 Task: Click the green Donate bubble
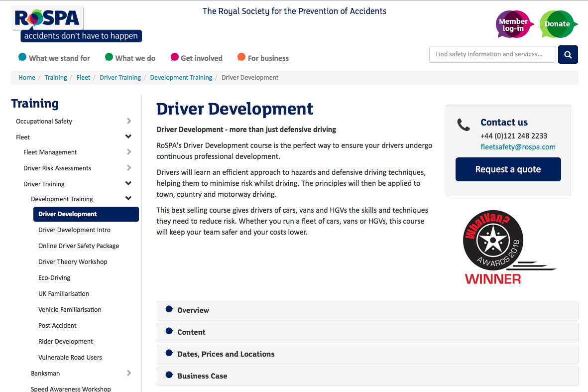point(558,24)
